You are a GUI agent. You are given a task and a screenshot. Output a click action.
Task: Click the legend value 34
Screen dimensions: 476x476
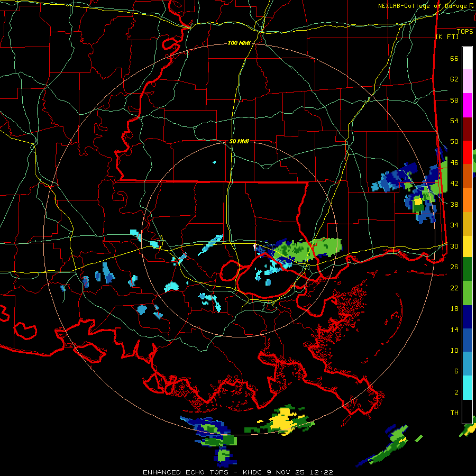(x=454, y=225)
